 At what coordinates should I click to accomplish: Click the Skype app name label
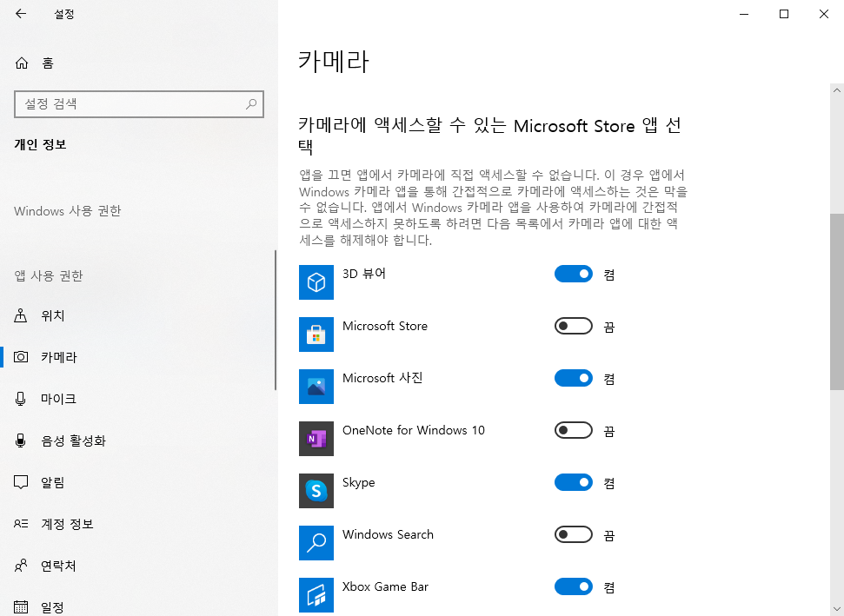click(358, 482)
